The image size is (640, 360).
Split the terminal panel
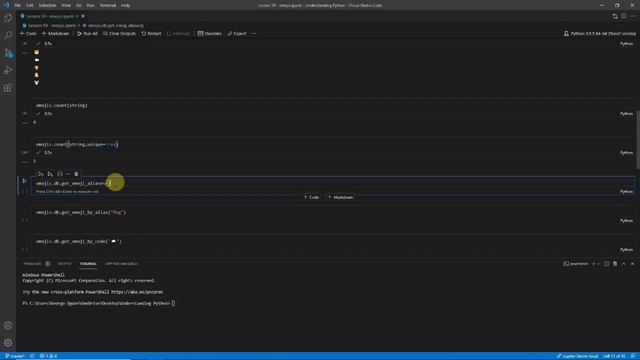[607, 264]
